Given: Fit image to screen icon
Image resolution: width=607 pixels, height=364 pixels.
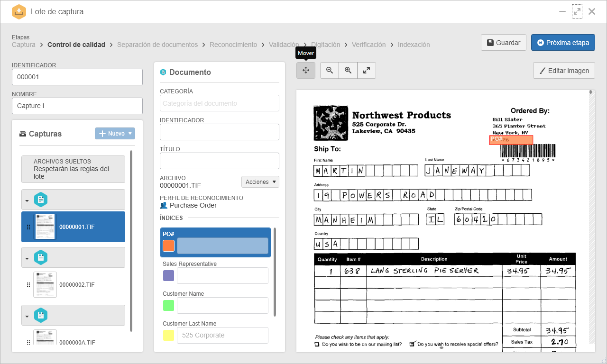Looking at the screenshot, I should (367, 70).
